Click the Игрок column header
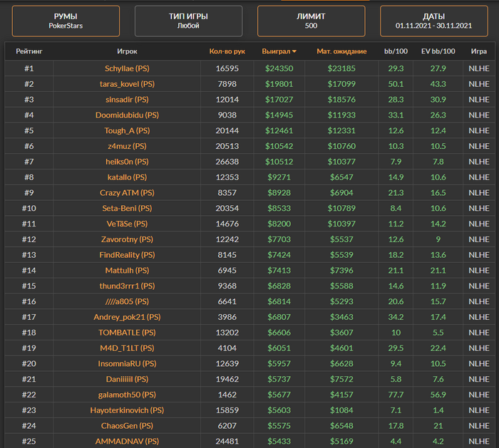Viewport: 499px width, 448px height. (127, 52)
